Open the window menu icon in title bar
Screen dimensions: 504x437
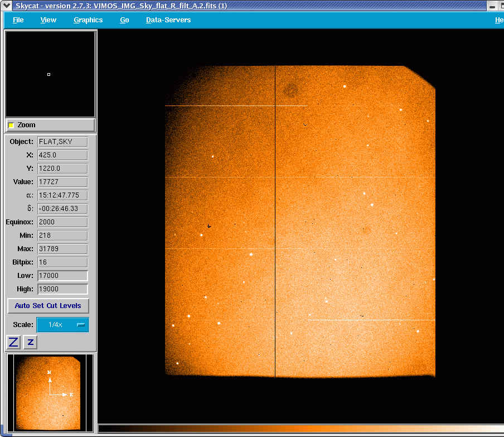(x=7, y=6)
